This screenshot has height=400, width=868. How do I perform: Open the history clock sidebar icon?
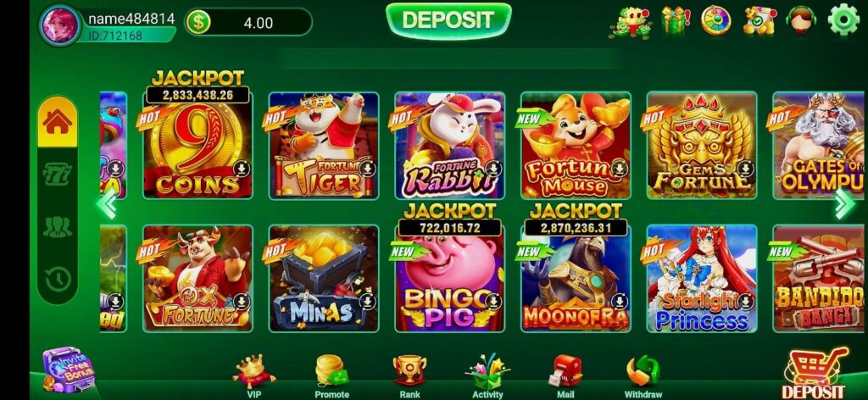[58, 280]
